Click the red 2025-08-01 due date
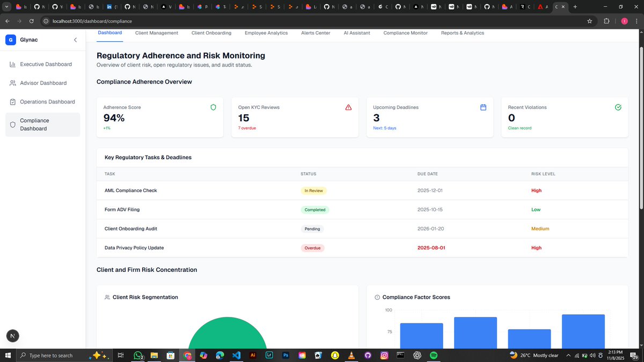Image resolution: width=644 pixels, height=362 pixels. [430, 248]
